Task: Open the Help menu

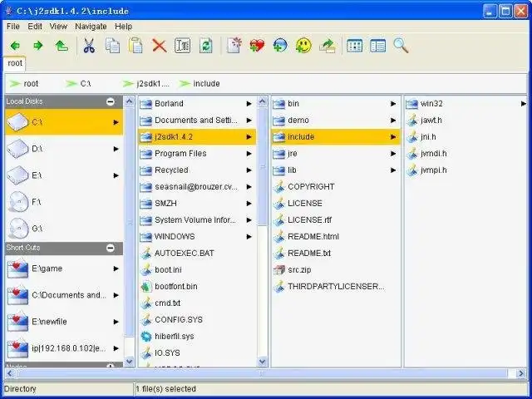Action: click(x=124, y=27)
